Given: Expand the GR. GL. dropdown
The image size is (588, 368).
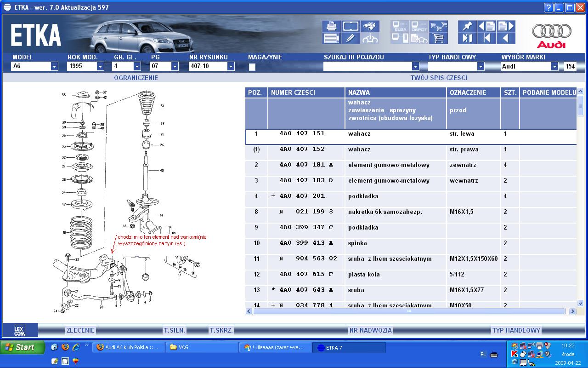Looking at the screenshot, I should pos(137,66).
